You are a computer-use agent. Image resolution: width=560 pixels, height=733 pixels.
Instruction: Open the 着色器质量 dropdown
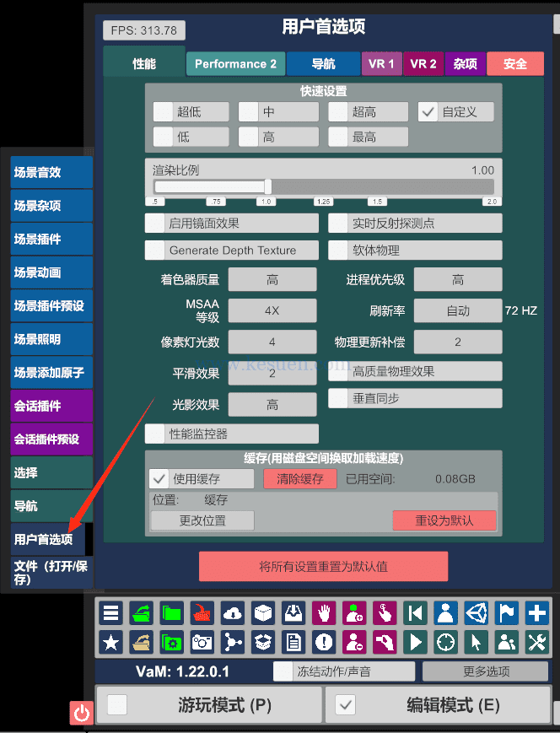[x=272, y=279]
